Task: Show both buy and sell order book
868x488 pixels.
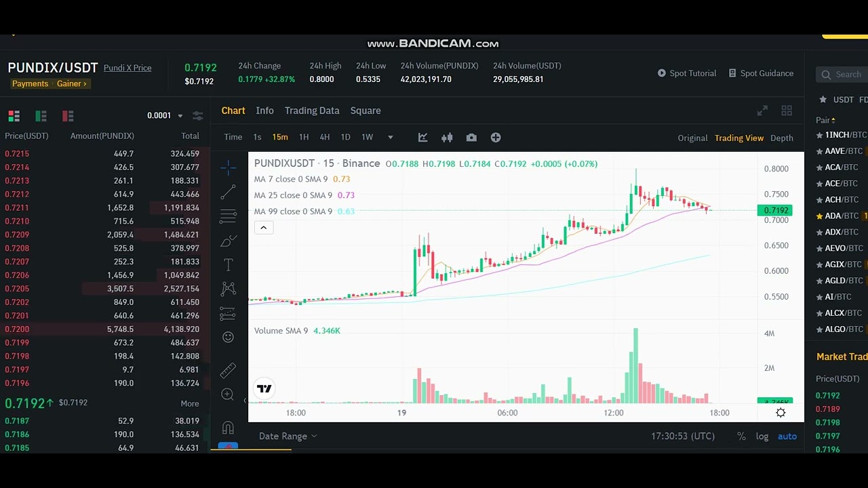Action: pyautogui.click(x=14, y=116)
